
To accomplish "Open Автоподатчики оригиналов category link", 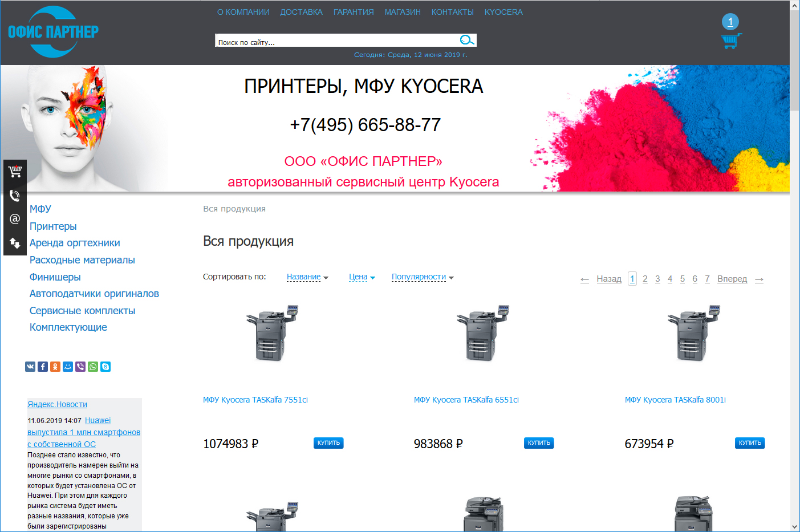I will click(94, 294).
